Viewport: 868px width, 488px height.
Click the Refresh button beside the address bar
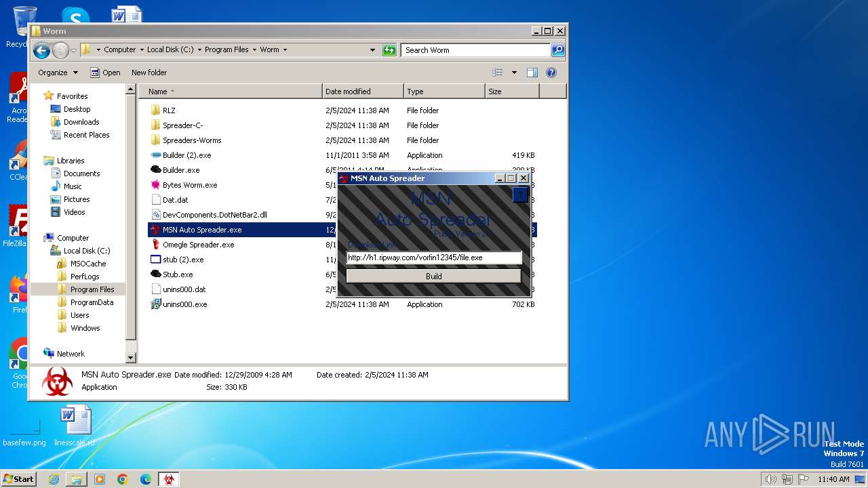pos(389,50)
